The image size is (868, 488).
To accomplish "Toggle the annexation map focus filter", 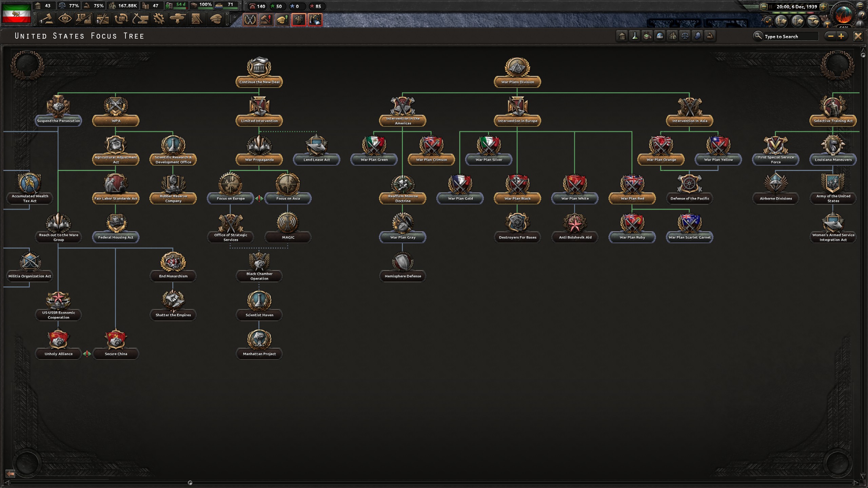I will click(697, 36).
